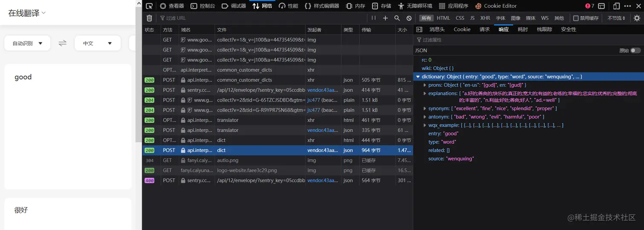644x230 pixels.
Task: Enable 禁用缓存 disable-cache checkbox
Action: pyautogui.click(x=576, y=18)
